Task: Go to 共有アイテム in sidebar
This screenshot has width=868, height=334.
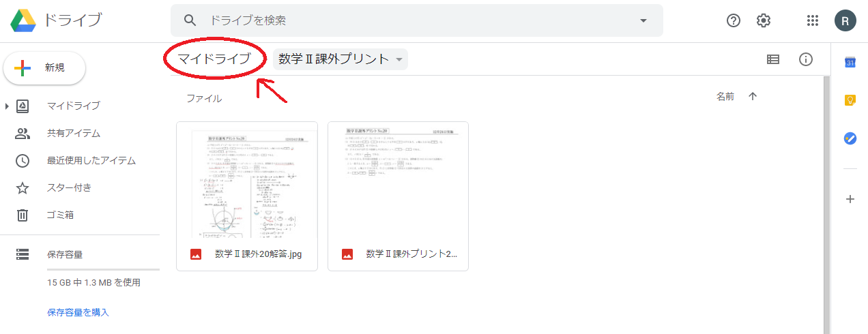Action: coord(73,134)
